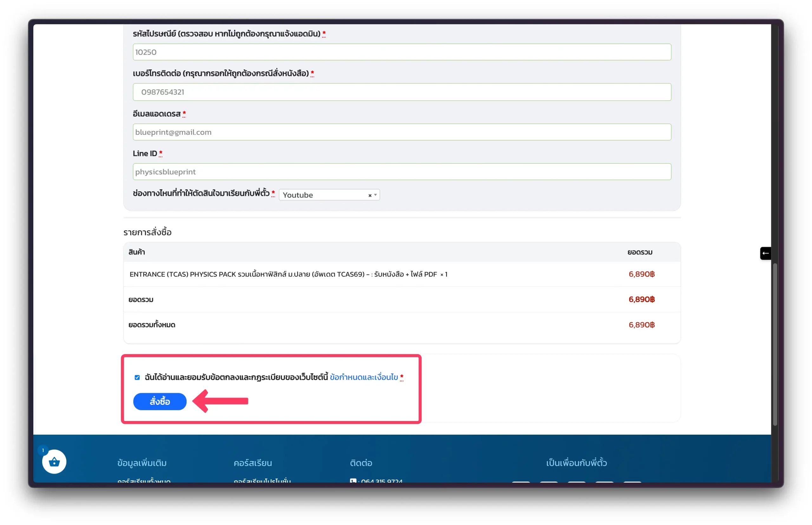Click the cart badge showing 1
This screenshot has width=812, height=525.
click(43, 450)
